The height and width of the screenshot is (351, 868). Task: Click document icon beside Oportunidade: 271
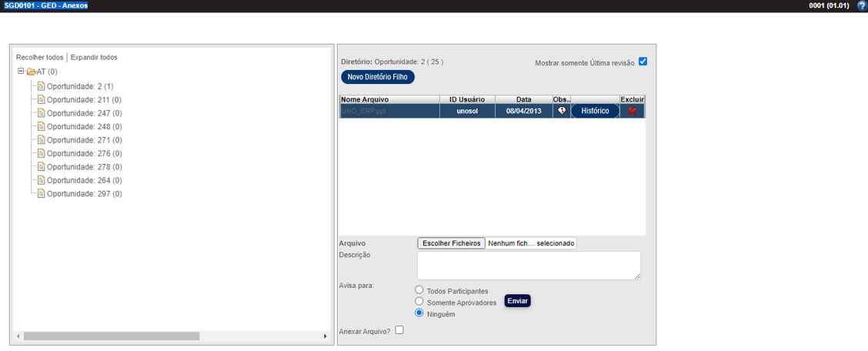point(42,140)
